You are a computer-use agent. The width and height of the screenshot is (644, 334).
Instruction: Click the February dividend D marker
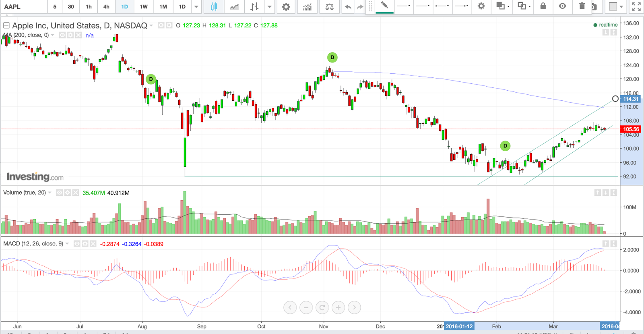coord(505,146)
